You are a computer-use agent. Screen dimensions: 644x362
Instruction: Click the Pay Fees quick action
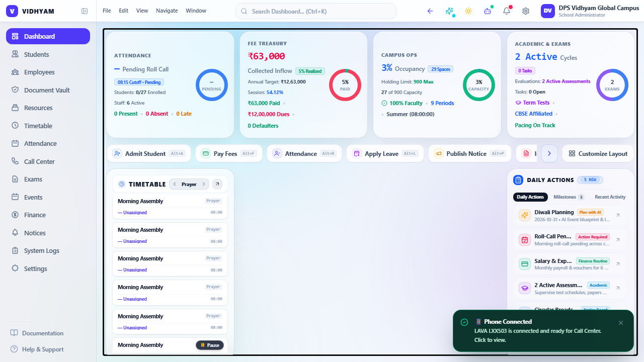click(x=229, y=154)
